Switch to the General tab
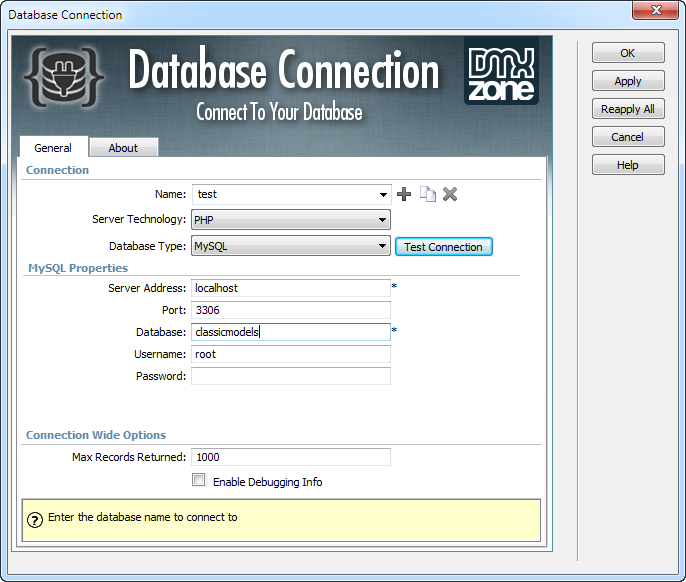This screenshot has width=686, height=582. pos(53,148)
